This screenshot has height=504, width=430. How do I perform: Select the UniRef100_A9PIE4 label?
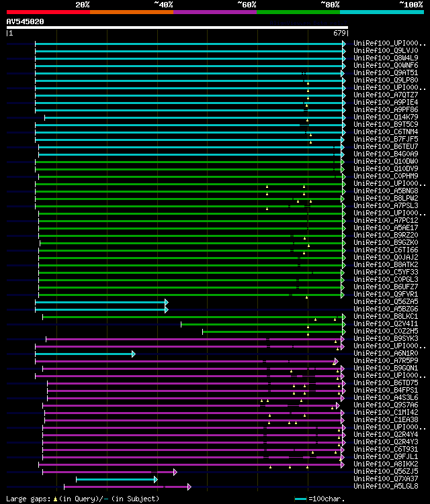[386, 102]
